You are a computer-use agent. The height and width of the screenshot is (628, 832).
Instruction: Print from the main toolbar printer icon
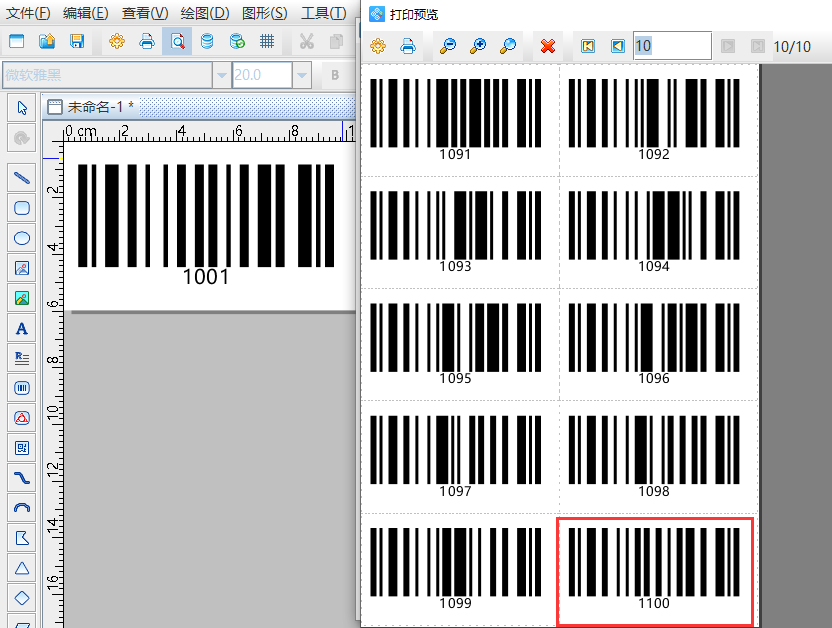click(147, 41)
